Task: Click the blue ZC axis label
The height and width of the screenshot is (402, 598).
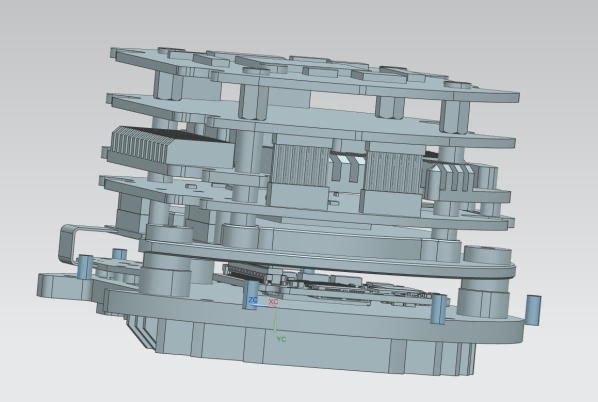Action: (x=252, y=300)
